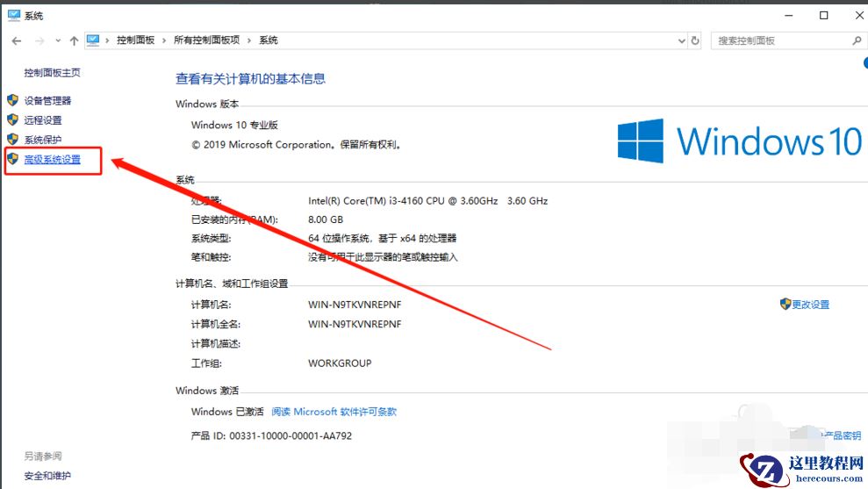868x489 pixels.
Task: Click the shield icon beside 更改设置
Action: click(x=785, y=304)
